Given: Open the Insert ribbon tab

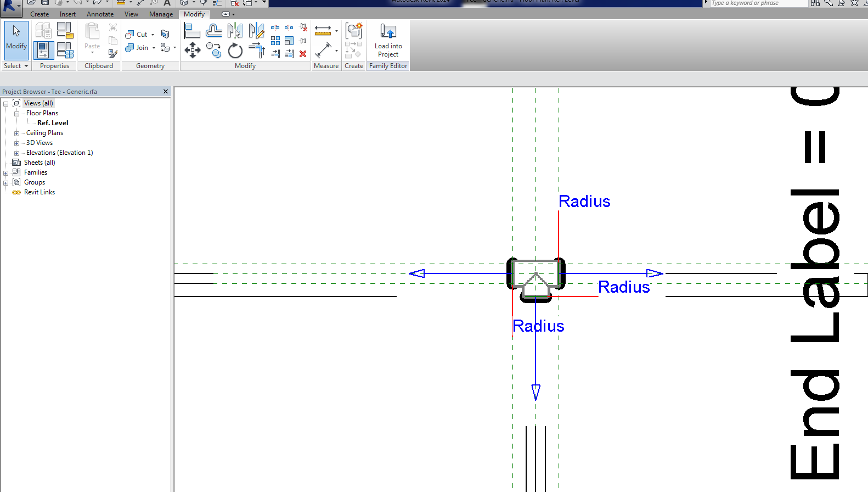Looking at the screenshot, I should pos(67,14).
